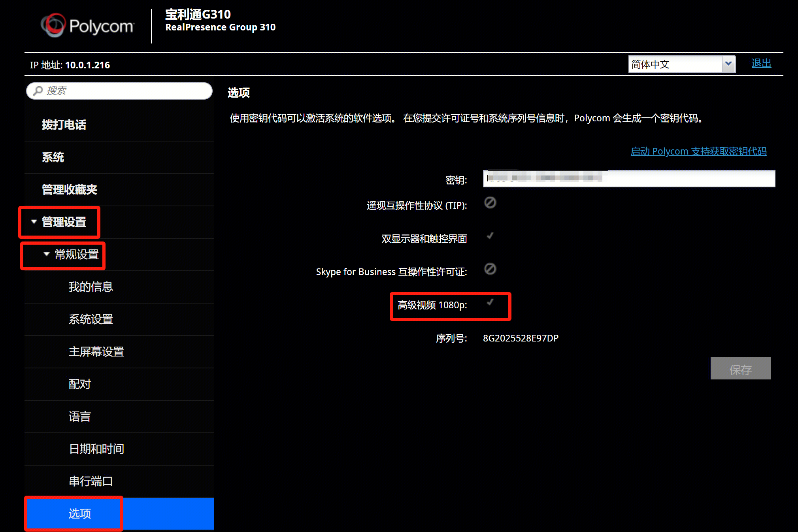The width and height of the screenshot is (798, 532).
Task: Click 启动 Polycom 支持获取密钥代码 link
Action: [x=698, y=151]
